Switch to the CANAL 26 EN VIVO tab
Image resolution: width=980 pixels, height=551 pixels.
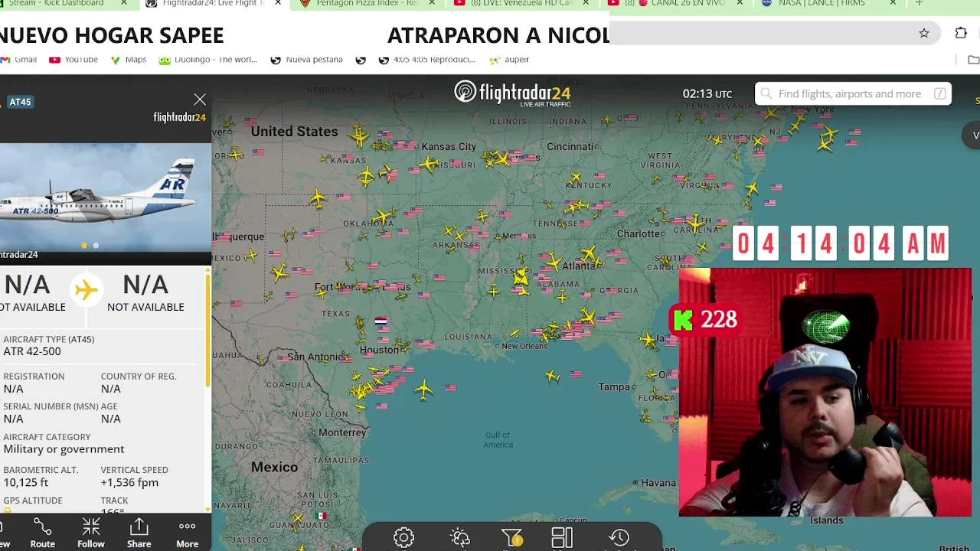[x=677, y=4]
